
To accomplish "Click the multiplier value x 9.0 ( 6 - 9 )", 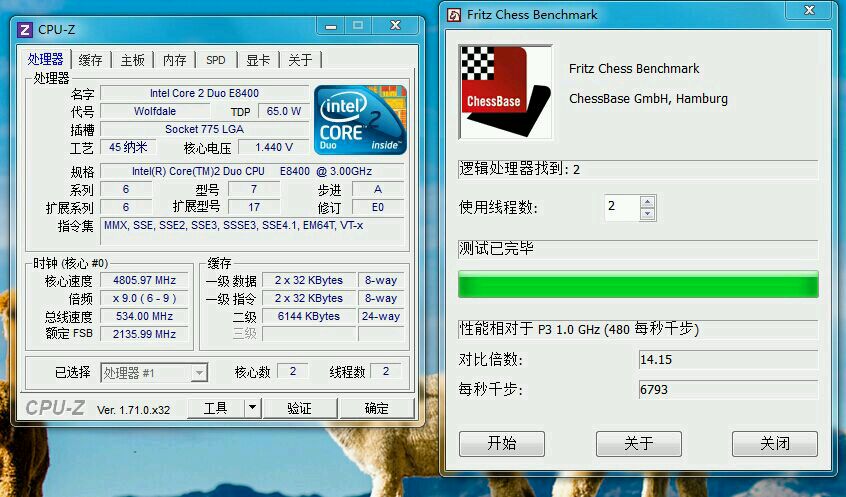I will coord(144,298).
